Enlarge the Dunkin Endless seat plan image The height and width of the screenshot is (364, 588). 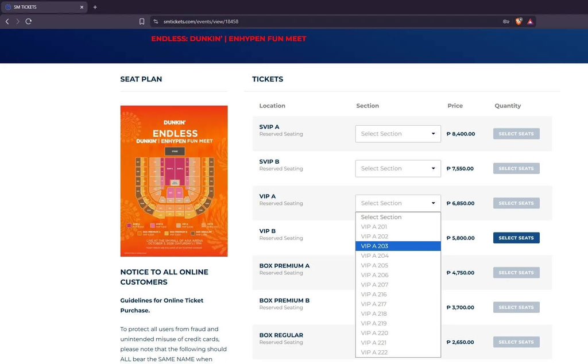174,181
